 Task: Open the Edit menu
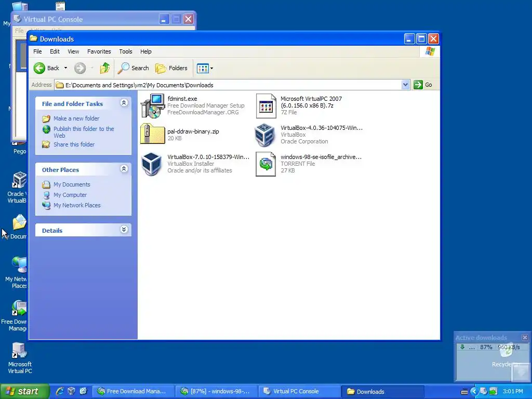[x=55, y=51]
